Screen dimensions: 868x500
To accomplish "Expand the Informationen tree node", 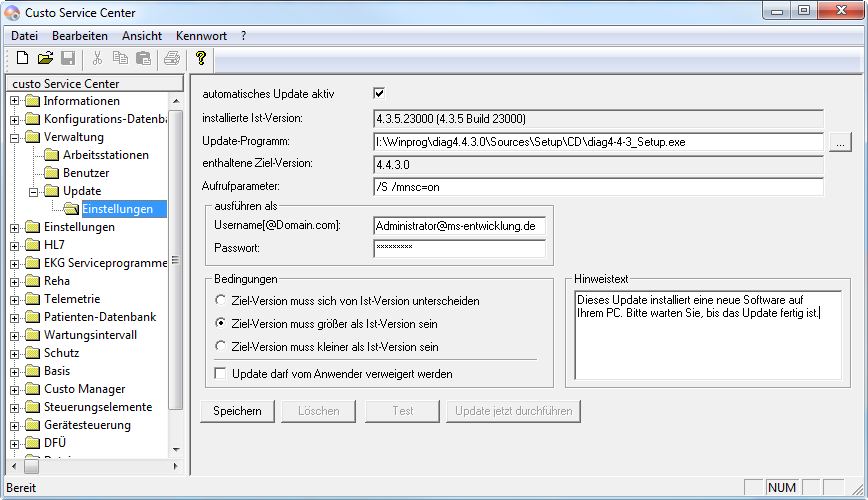I will click(x=14, y=101).
